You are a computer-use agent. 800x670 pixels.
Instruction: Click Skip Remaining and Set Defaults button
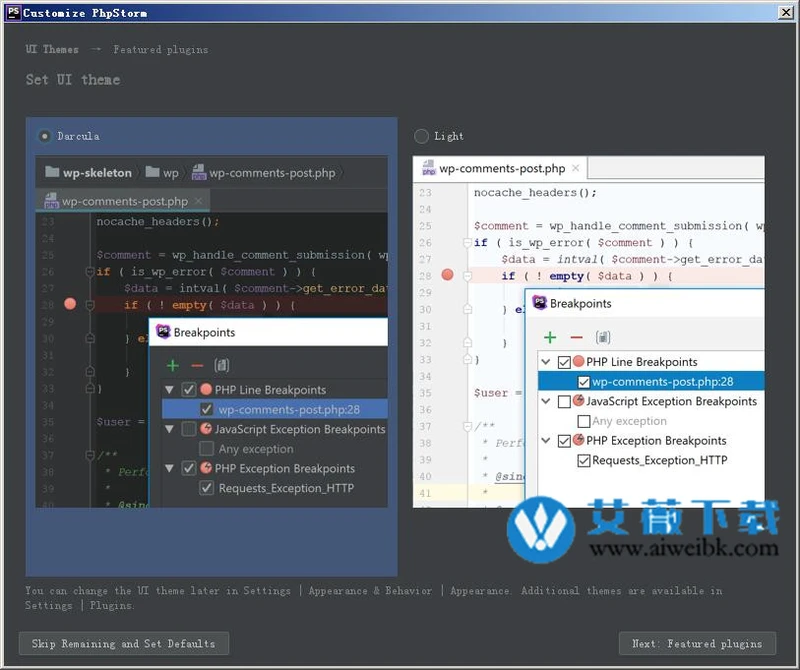click(123, 643)
